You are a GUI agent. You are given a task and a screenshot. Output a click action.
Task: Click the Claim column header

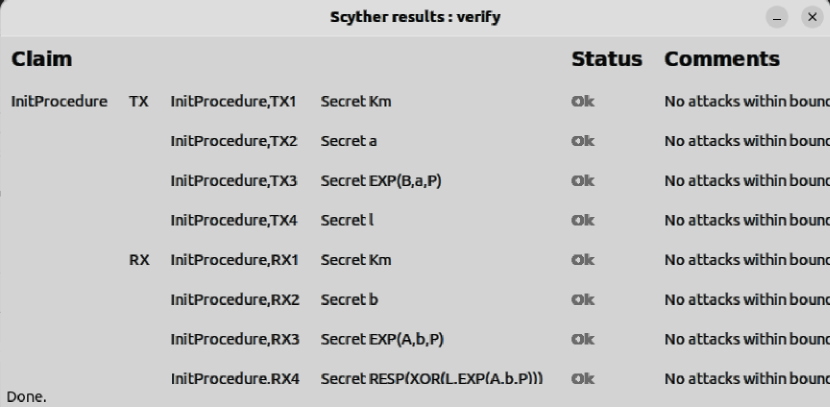[x=41, y=60]
